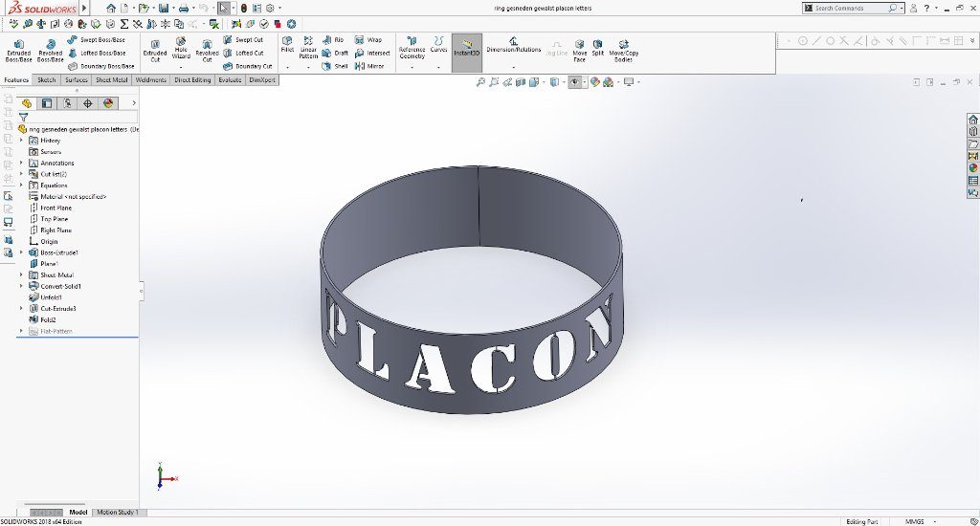Click the Print icon in top bar

click(183, 8)
